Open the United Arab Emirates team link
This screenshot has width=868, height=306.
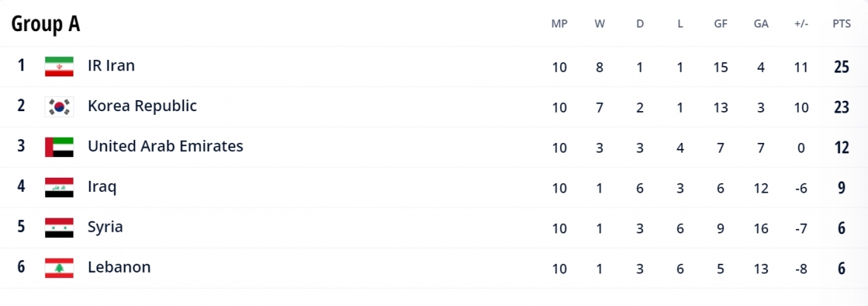pos(165,146)
